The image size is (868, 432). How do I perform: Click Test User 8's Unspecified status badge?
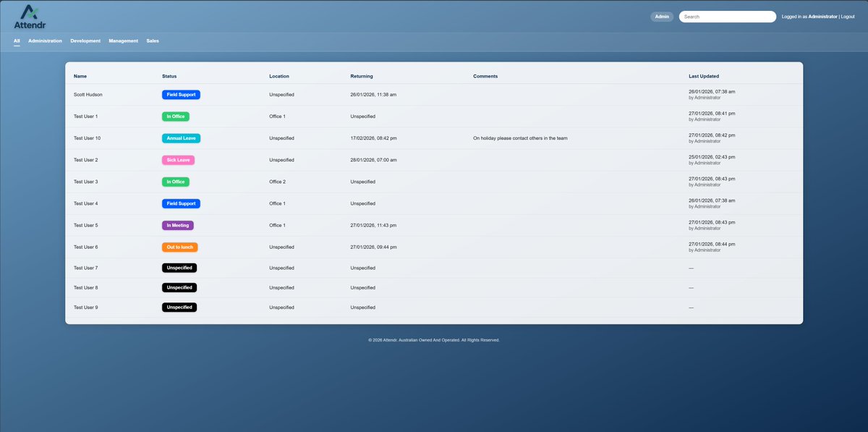click(179, 287)
